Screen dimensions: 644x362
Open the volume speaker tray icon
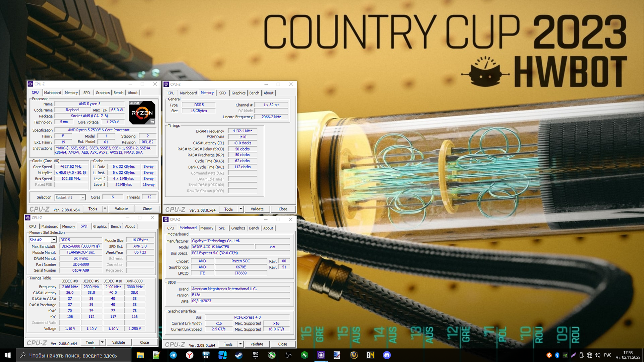tap(597, 355)
